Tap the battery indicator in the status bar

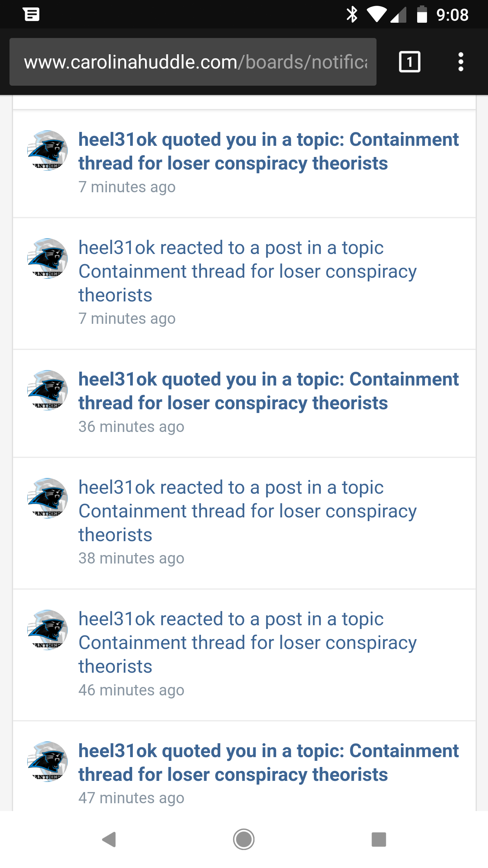(x=422, y=15)
